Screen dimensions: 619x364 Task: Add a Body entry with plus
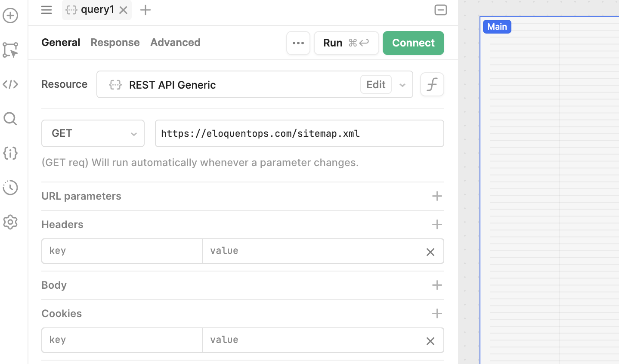click(x=436, y=285)
